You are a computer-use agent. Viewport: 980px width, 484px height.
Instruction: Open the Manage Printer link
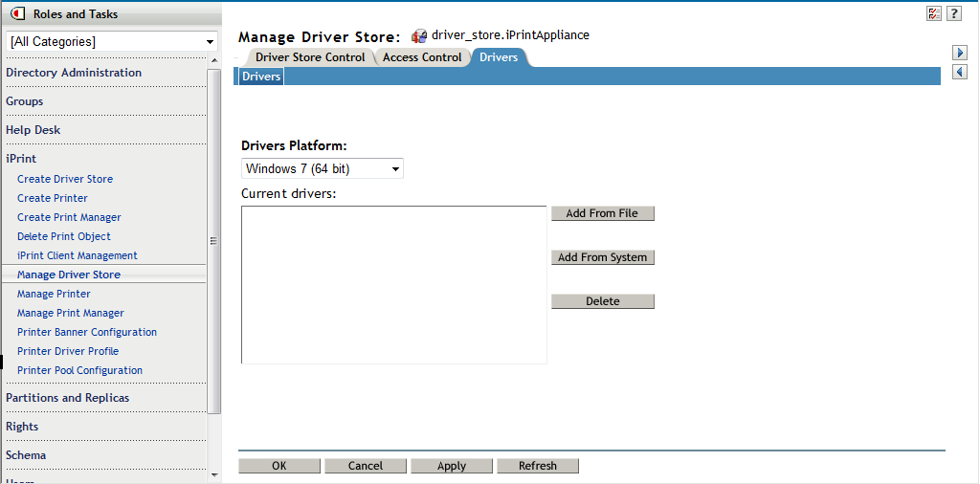click(x=54, y=294)
